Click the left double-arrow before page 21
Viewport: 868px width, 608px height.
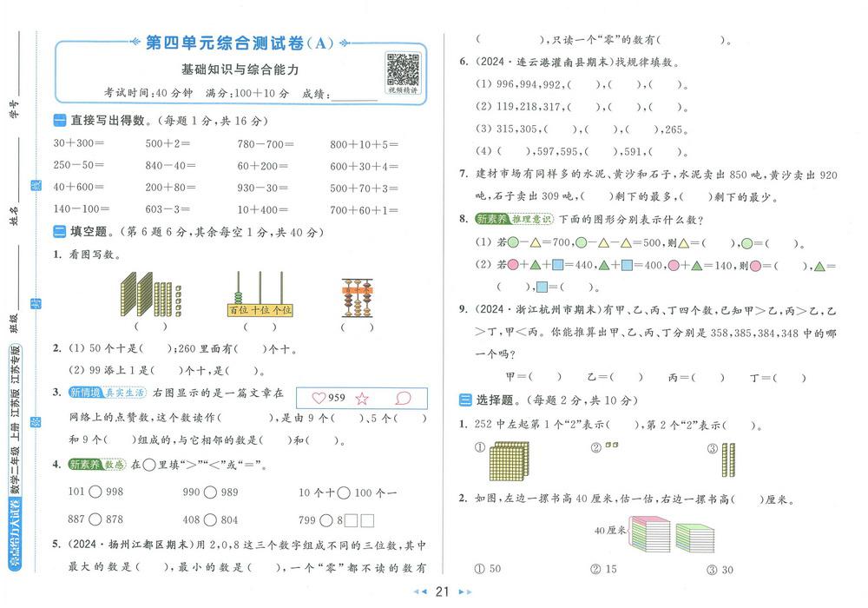(419, 592)
